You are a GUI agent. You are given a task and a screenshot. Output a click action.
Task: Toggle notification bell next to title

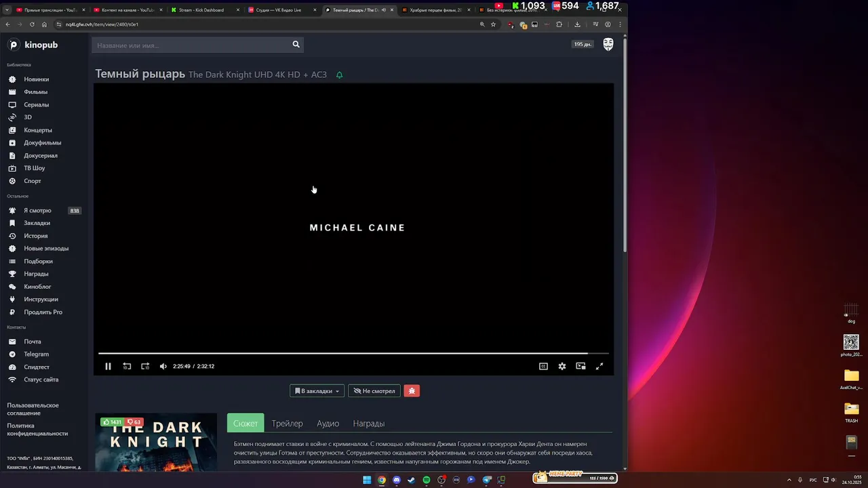tap(339, 75)
